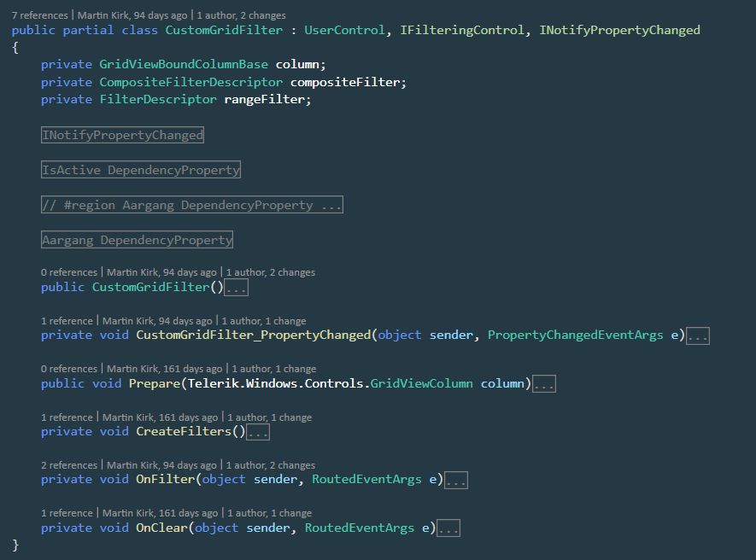This screenshot has width=756, height=560.
Task: Open Martin Kirk, 161 days ago above CreateFilters
Action: (x=160, y=417)
